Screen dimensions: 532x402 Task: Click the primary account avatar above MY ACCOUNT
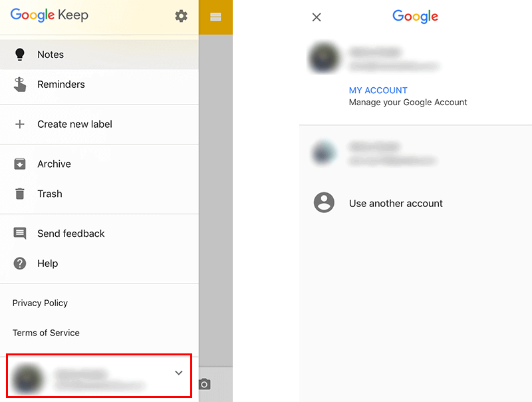[x=324, y=58]
